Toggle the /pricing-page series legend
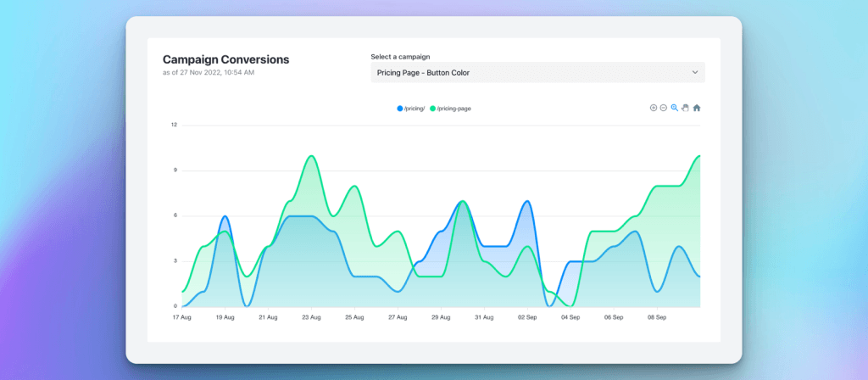The width and height of the screenshot is (868, 380). click(450, 109)
